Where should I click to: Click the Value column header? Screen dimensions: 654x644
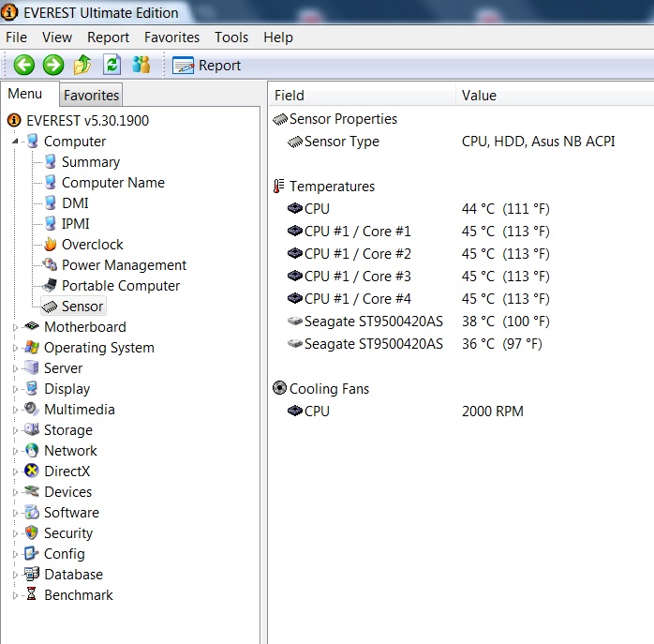tap(555, 96)
